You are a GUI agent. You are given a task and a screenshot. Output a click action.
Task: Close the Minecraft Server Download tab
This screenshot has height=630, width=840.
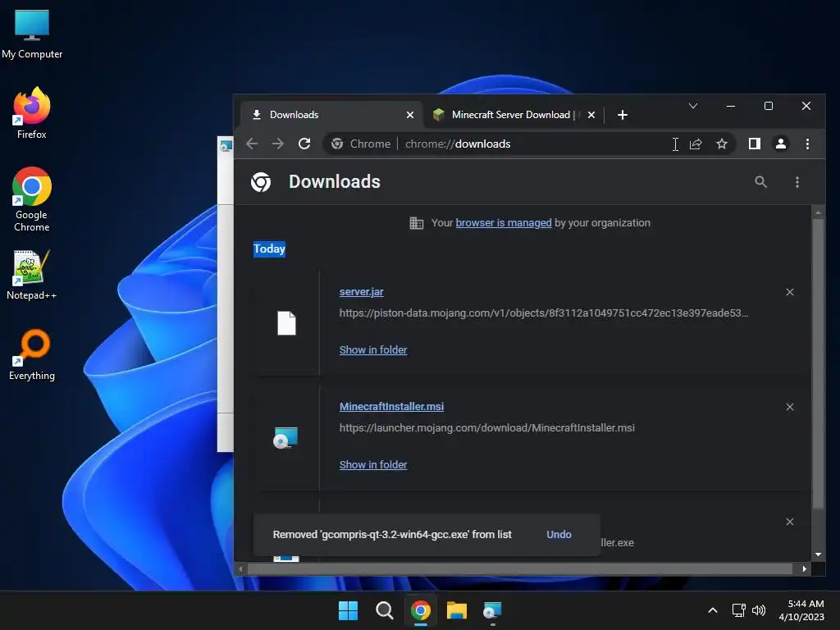click(591, 115)
